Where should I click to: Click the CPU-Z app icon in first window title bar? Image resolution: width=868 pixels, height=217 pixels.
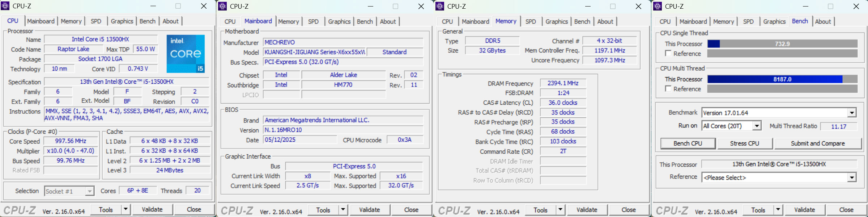click(x=5, y=6)
